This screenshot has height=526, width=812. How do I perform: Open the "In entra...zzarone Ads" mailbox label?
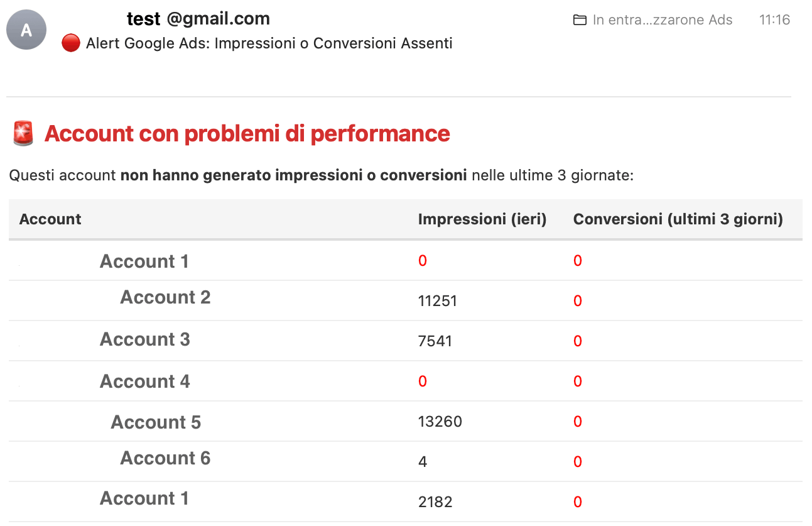[662, 20]
